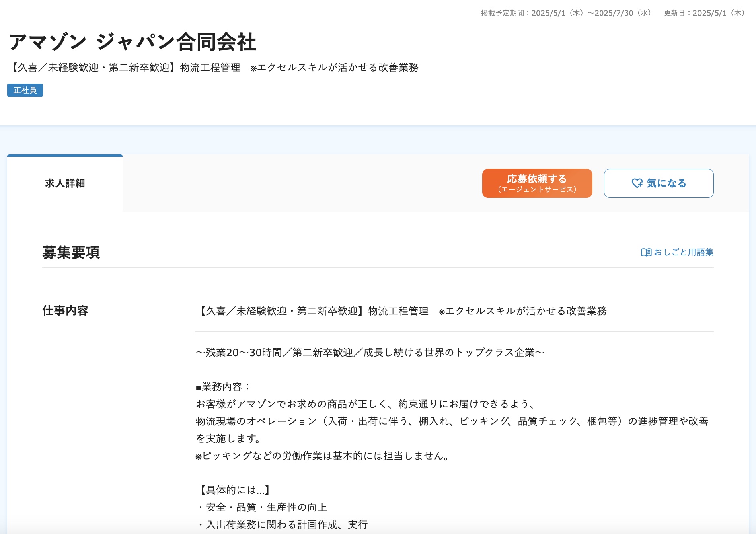Click the company name アマゾン ジャパン合同会社

132,42
